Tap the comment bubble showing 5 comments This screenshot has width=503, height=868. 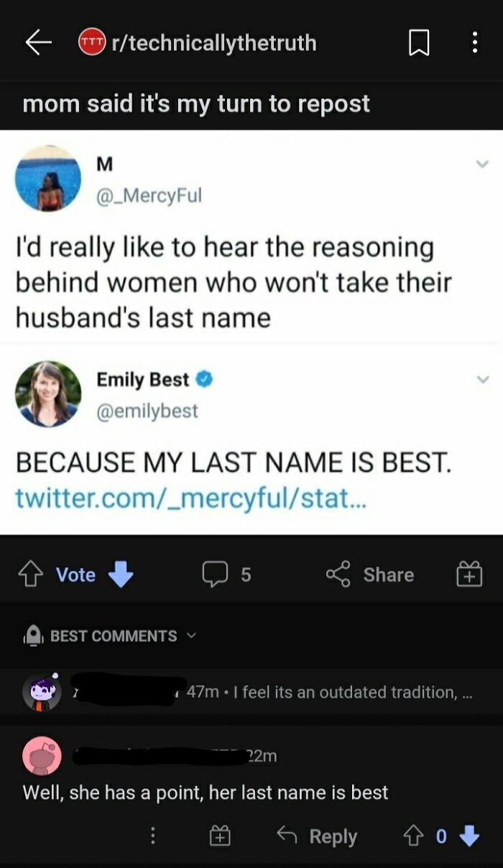(223, 574)
